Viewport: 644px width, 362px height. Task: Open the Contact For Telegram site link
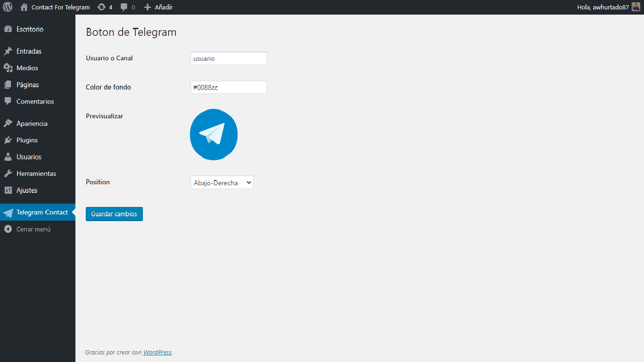[x=60, y=7]
